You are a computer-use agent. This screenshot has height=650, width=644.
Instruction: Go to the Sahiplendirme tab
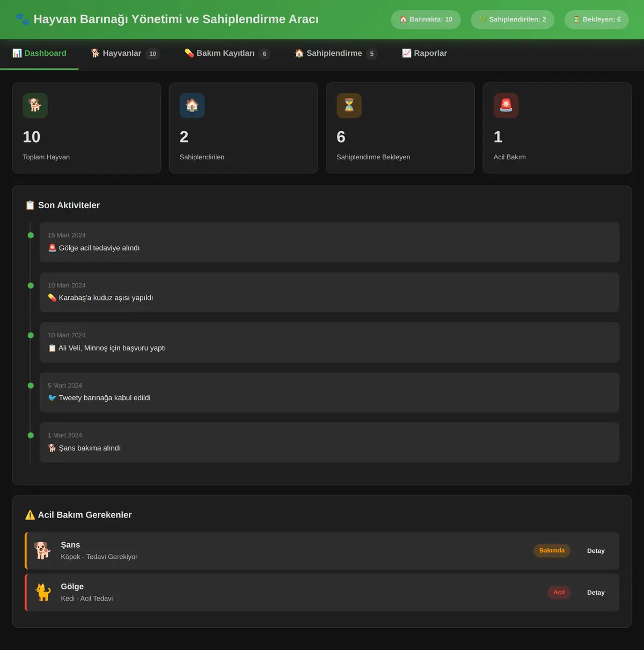pyautogui.click(x=336, y=53)
